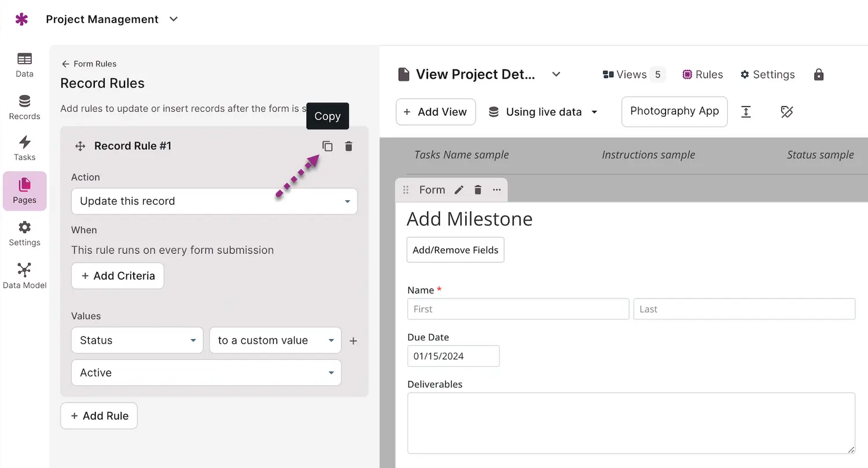Viewport: 868px width, 468px height.
Task: Expand the Update this record action dropdown
Action: click(214, 201)
